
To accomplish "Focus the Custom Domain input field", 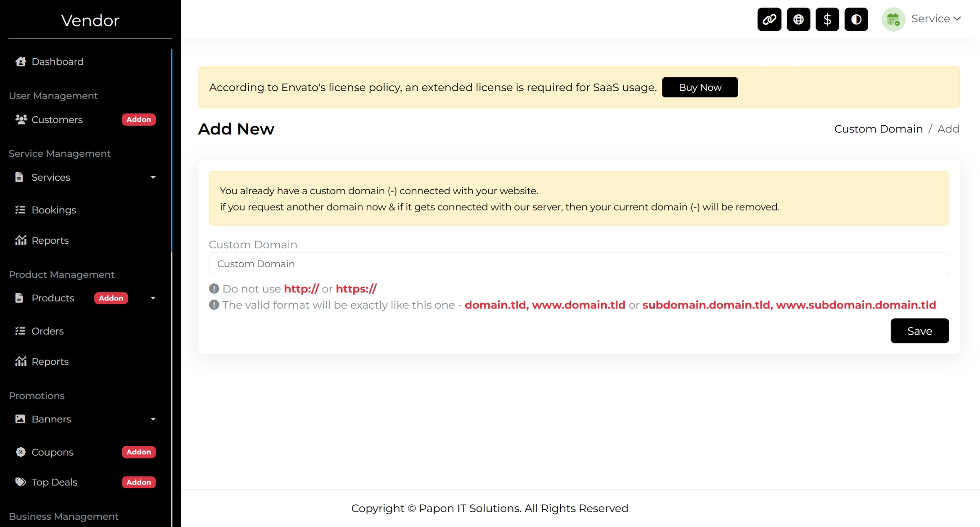I will pos(578,264).
